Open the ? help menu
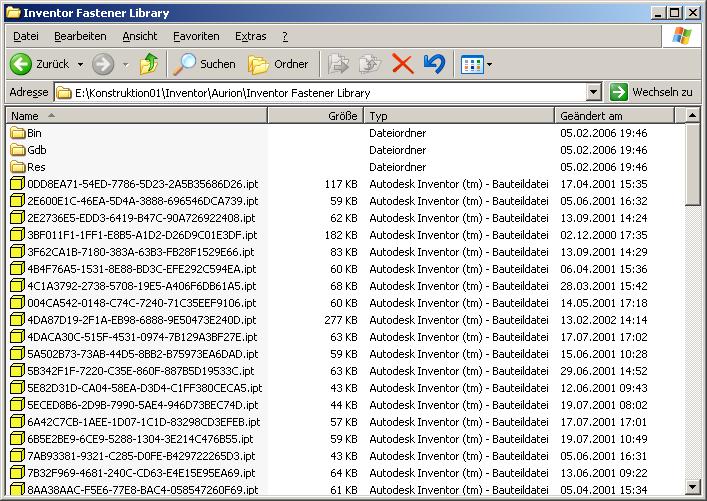 tap(285, 36)
